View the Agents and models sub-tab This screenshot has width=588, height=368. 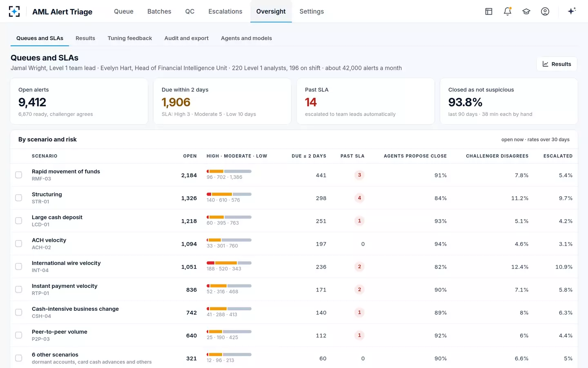pyautogui.click(x=246, y=38)
